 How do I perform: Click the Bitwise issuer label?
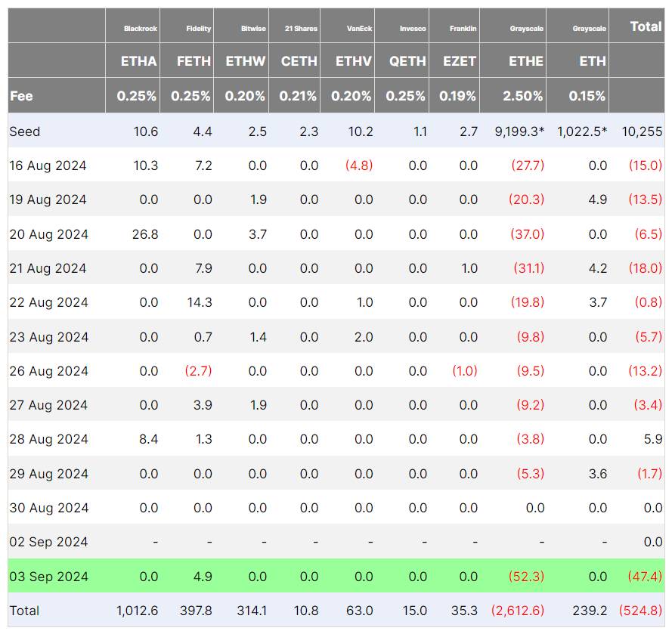253,29
